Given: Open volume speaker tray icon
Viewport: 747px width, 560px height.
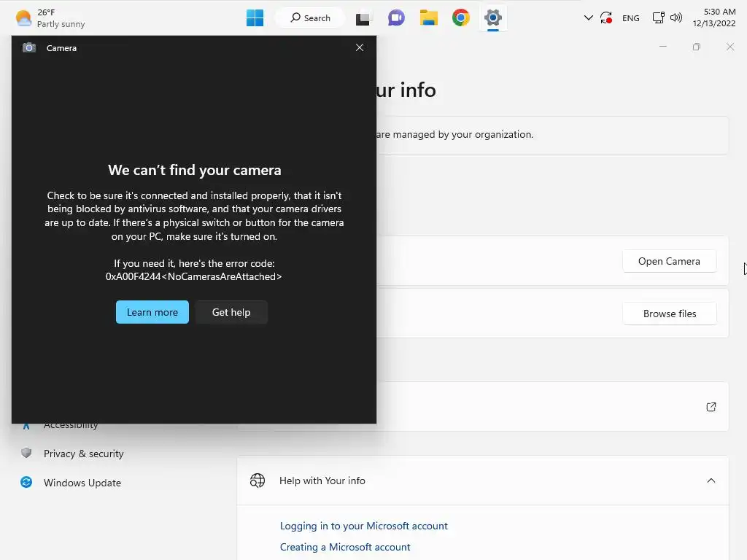Looking at the screenshot, I should pos(676,18).
